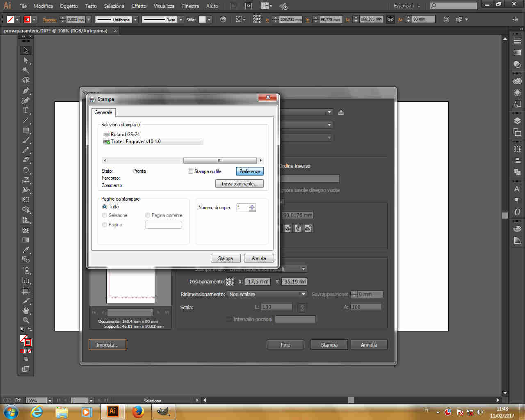Image resolution: width=525 pixels, height=420 pixels.
Task: Open the 100% zoom level dropdown
Action: 50,400
